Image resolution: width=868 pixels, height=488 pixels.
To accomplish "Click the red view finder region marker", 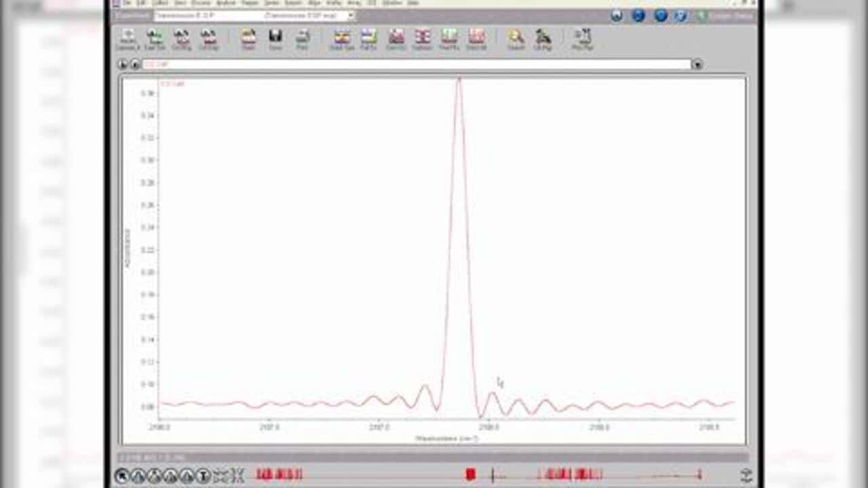I will click(470, 475).
